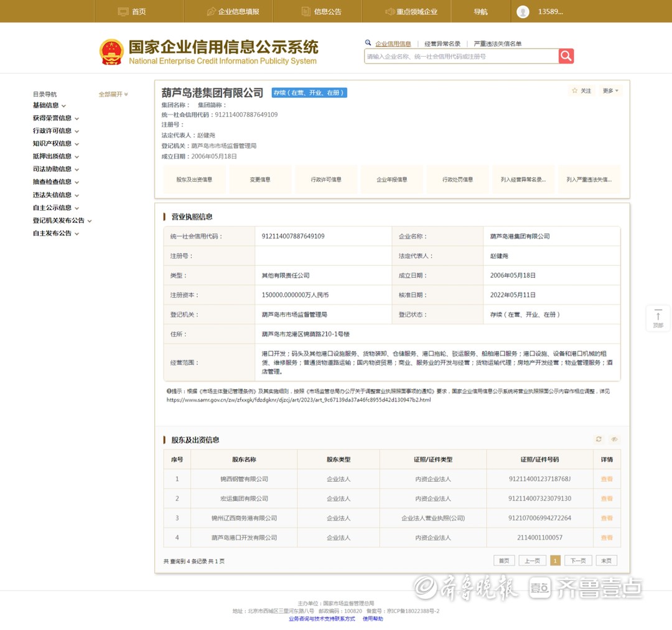Open 导航 in the top navigation
The width and height of the screenshot is (672, 630).
click(480, 12)
